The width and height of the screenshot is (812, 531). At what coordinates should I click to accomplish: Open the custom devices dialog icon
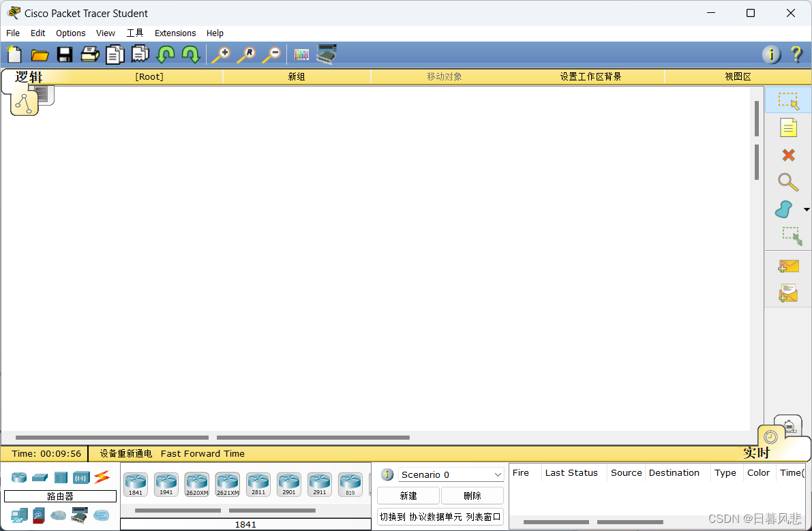click(327, 54)
